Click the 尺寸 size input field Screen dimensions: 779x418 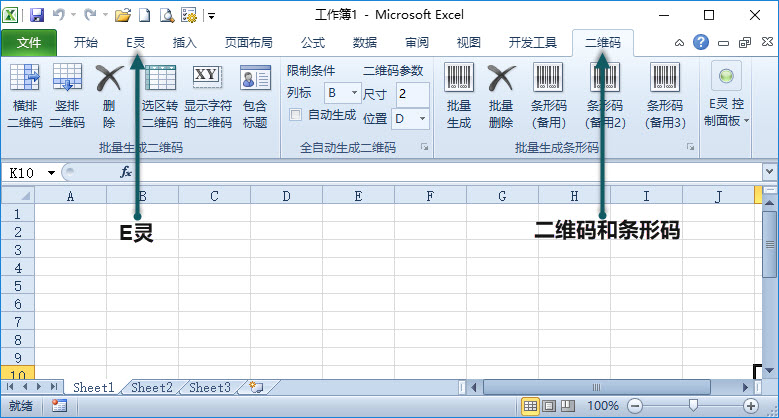tap(412, 93)
